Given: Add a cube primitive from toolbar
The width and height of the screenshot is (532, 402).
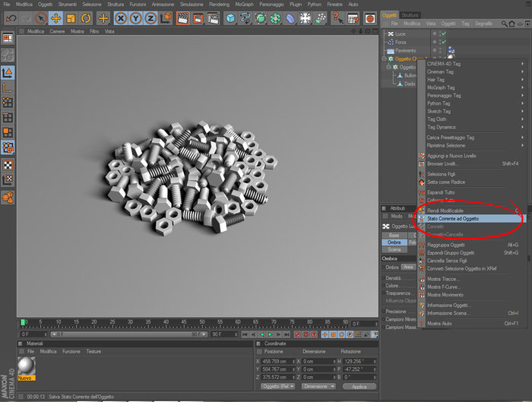Looking at the screenshot, I should pyautogui.click(x=230, y=18).
